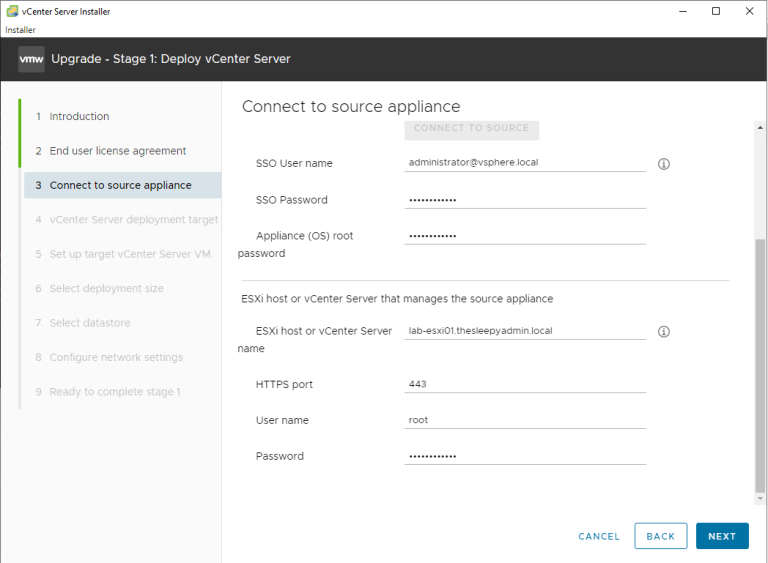
Task: Open the Installer menu
Action: click(x=20, y=30)
